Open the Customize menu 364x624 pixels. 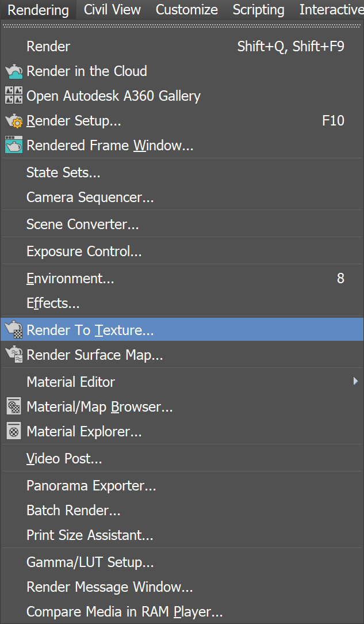click(x=186, y=10)
